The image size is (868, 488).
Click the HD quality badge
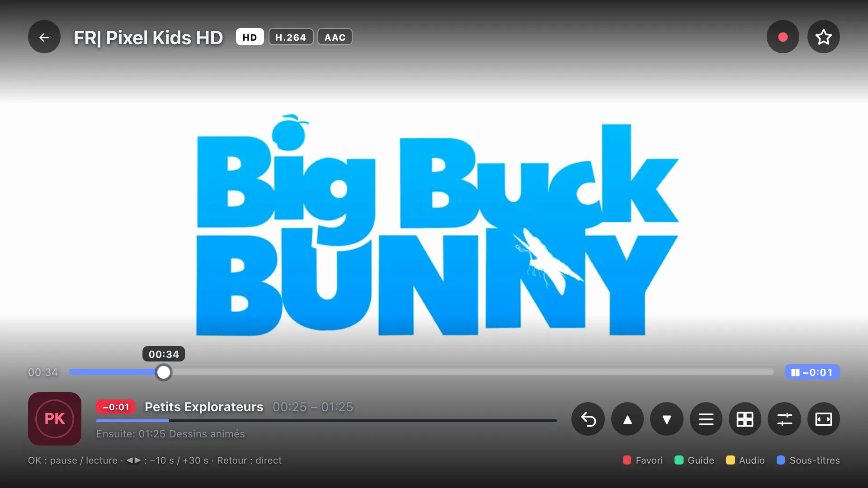coord(250,37)
